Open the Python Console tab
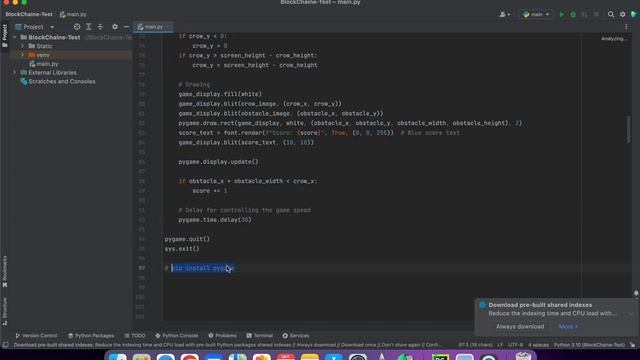The height and width of the screenshot is (360, 640). 176,336
